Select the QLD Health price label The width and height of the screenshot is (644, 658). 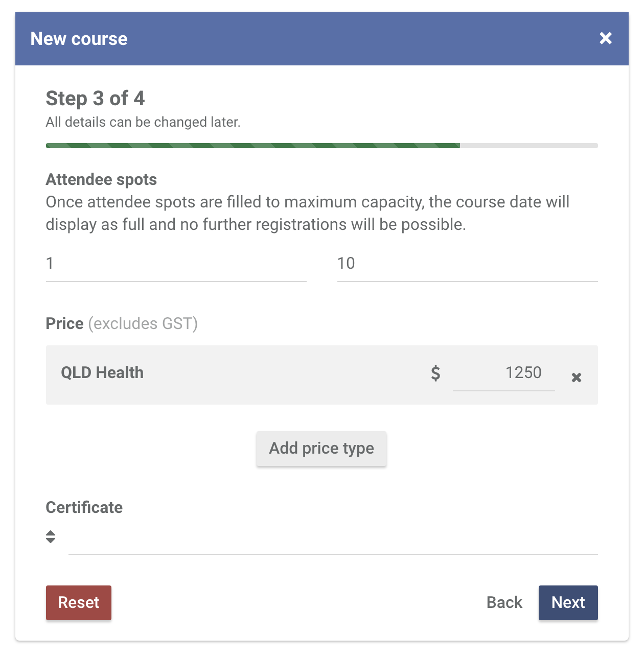click(x=102, y=373)
